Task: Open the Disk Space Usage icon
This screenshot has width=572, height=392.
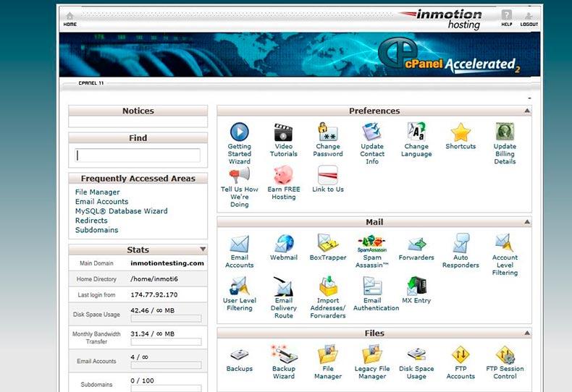Action: point(416,354)
